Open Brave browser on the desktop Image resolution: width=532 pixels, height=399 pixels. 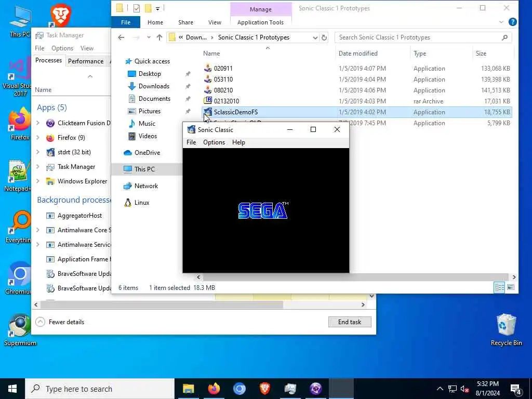[60, 15]
